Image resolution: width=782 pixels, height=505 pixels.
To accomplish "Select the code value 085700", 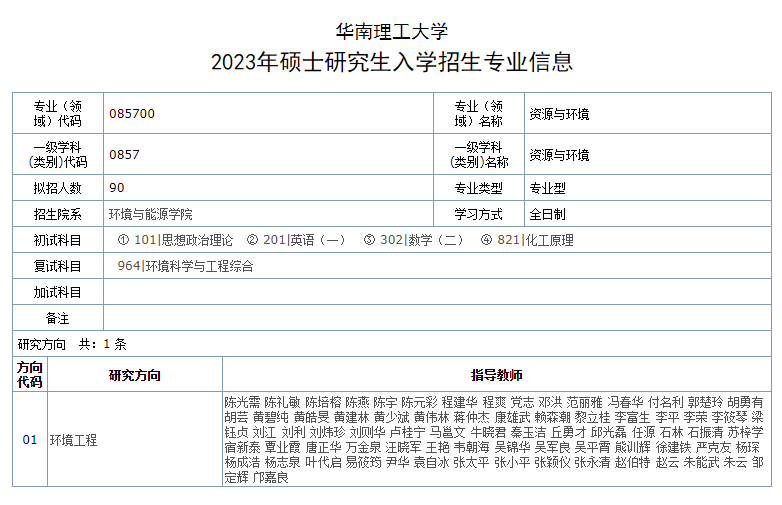I will pos(132,114).
